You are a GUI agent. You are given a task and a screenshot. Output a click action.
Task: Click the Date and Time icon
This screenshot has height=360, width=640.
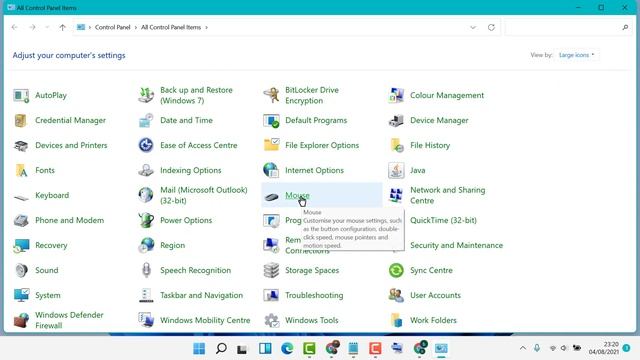pyautogui.click(x=146, y=120)
